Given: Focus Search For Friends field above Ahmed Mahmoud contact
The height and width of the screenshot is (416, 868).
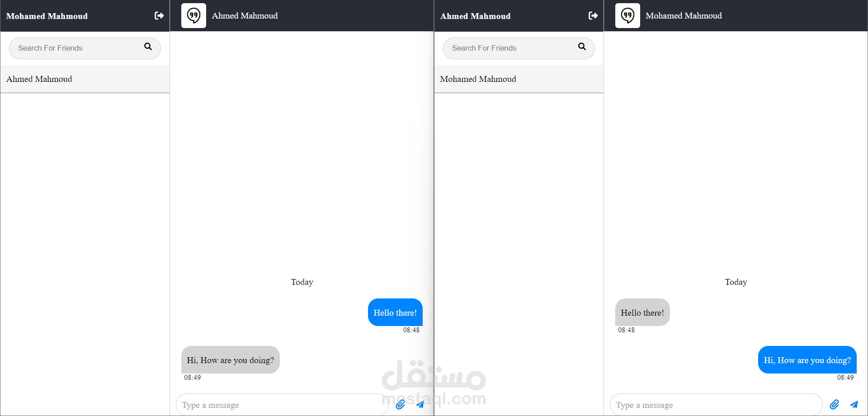Looking at the screenshot, I should (85, 48).
